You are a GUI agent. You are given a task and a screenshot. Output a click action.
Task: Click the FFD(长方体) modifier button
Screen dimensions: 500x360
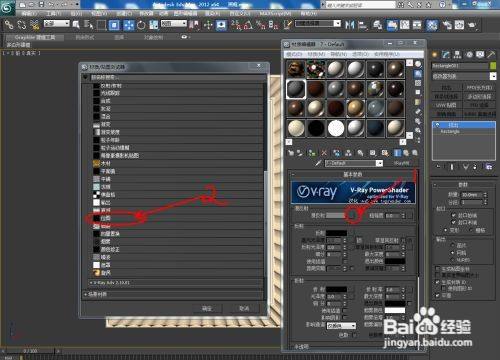point(479,88)
